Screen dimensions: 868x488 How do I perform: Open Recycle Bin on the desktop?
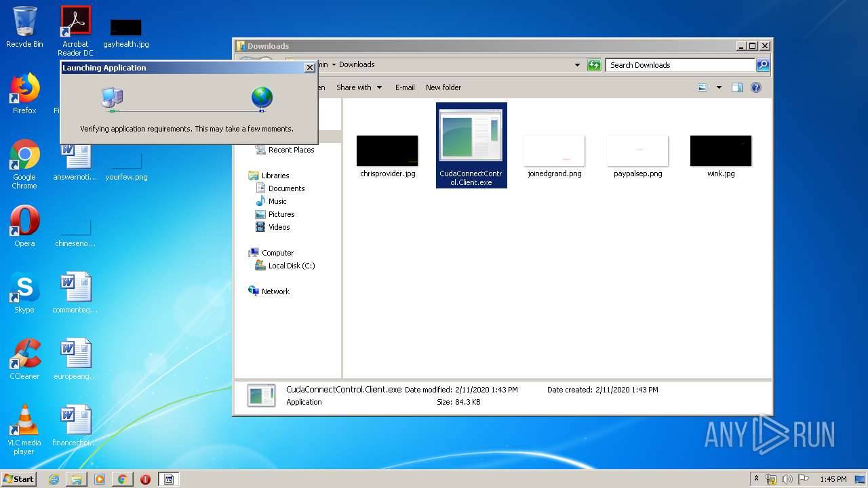click(x=24, y=27)
